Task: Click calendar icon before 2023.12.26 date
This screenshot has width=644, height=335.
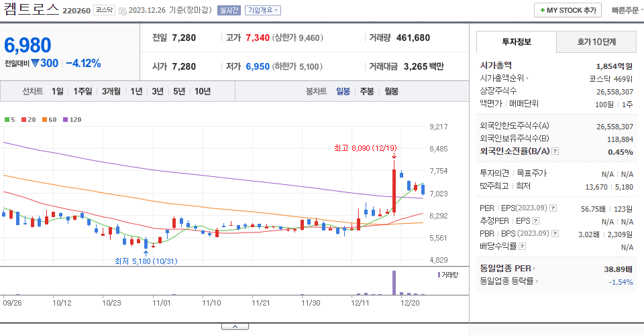Action: pos(122,11)
